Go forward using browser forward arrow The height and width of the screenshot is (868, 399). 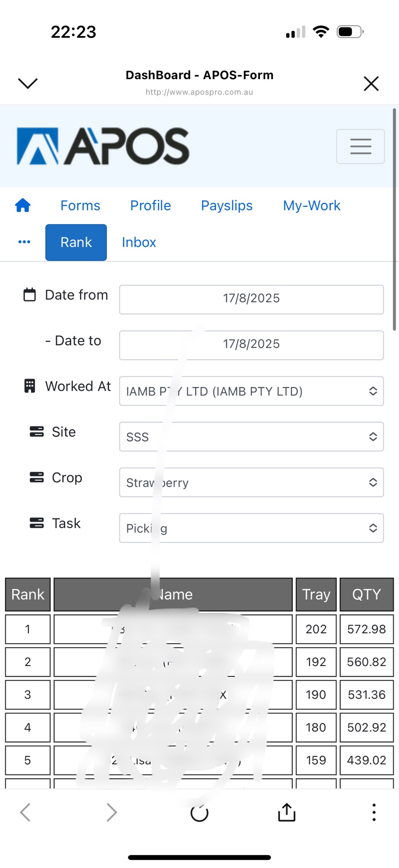point(112,812)
